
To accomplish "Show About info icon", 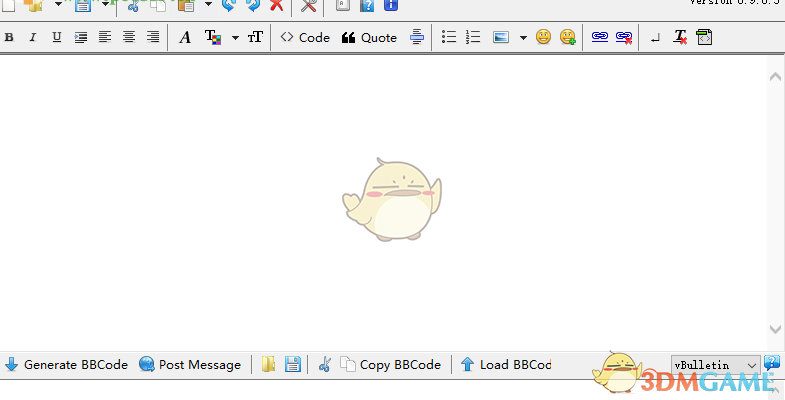I will pos(391,6).
